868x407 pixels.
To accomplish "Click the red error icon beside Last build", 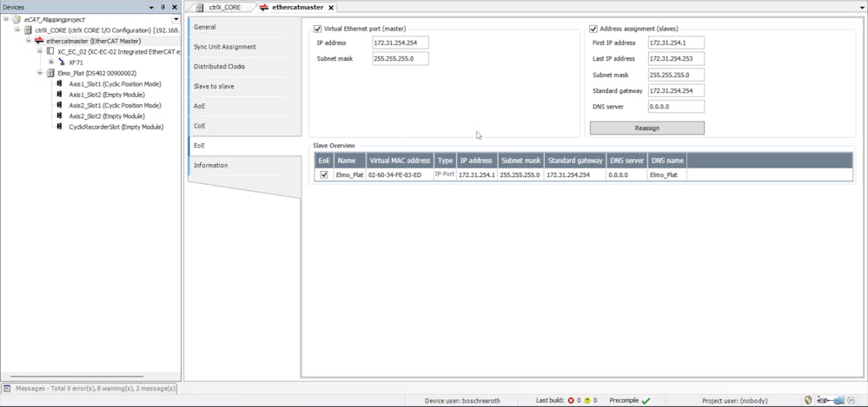I will click(571, 400).
